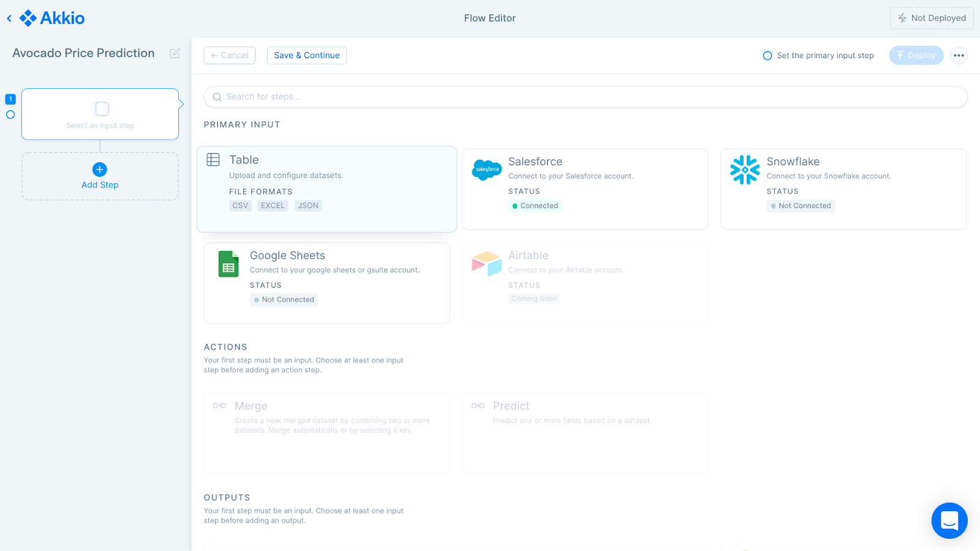
Task: Open the Intercom chat bubble
Action: pyautogui.click(x=949, y=520)
